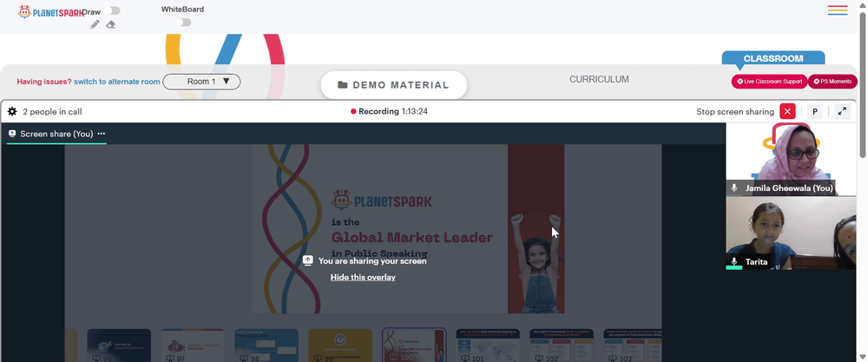Click the screen share tab icon
Image resolution: width=868 pixels, height=362 pixels.
pyautogui.click(x=12, y=134)
